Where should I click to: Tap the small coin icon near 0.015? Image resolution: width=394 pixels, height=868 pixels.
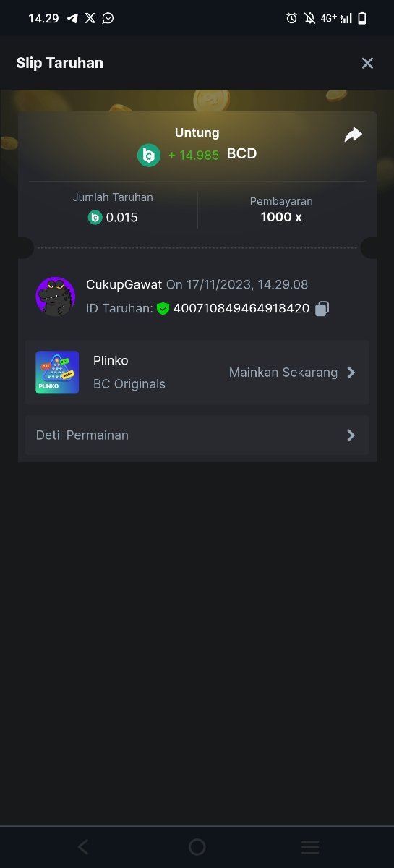pyautogui.click(x=95, y=217)
